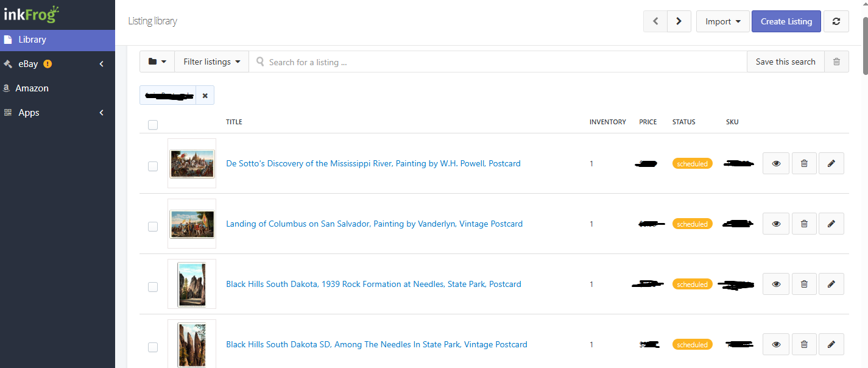This screenshot has height=368, width=868.
Task: Click the Create Listing button
Action: (x=786, y=21)
